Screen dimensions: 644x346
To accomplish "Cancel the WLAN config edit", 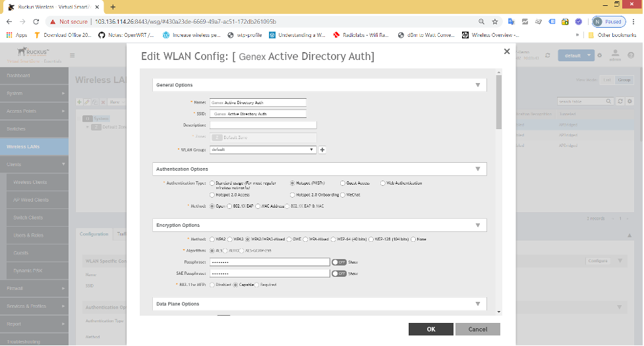I will click(x=478, y=329).
